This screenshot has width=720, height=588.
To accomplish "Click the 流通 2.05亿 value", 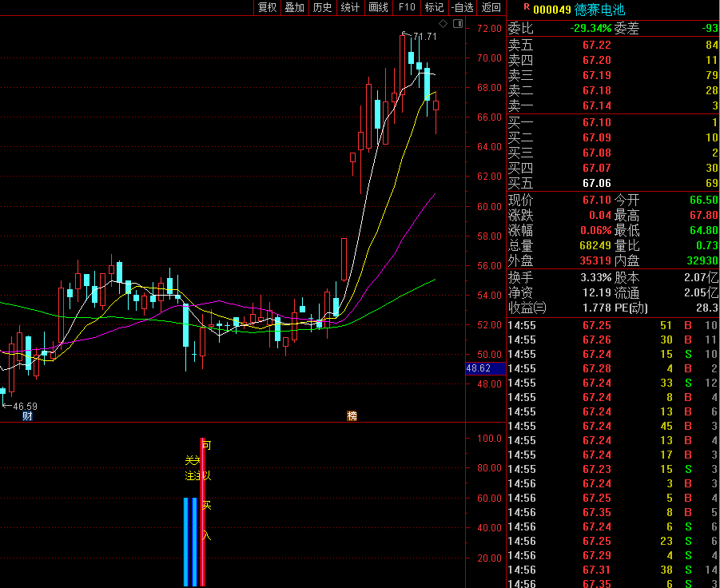I will pyautogui.click(x=701, y=292).
